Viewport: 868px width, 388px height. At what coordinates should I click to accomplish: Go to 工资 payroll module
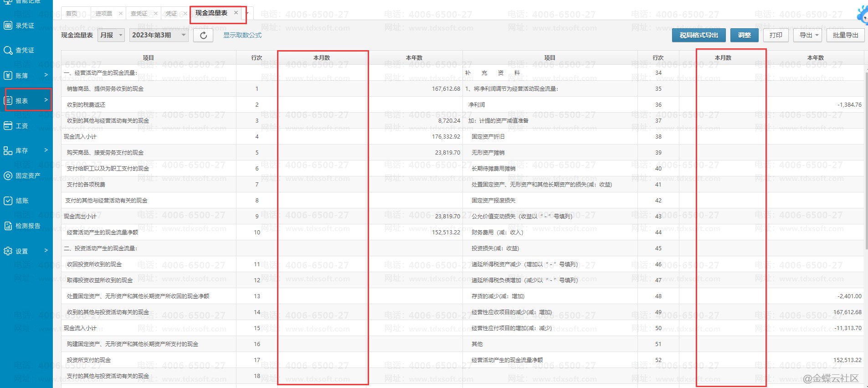tap(21, 126)
